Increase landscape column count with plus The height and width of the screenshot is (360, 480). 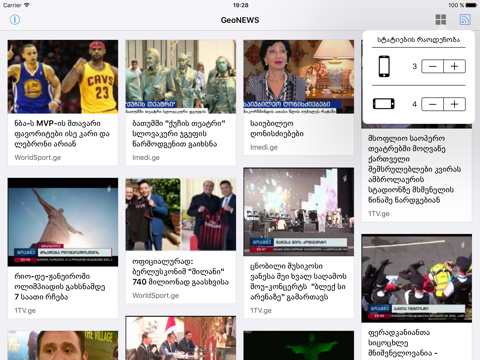pos(455,104)
